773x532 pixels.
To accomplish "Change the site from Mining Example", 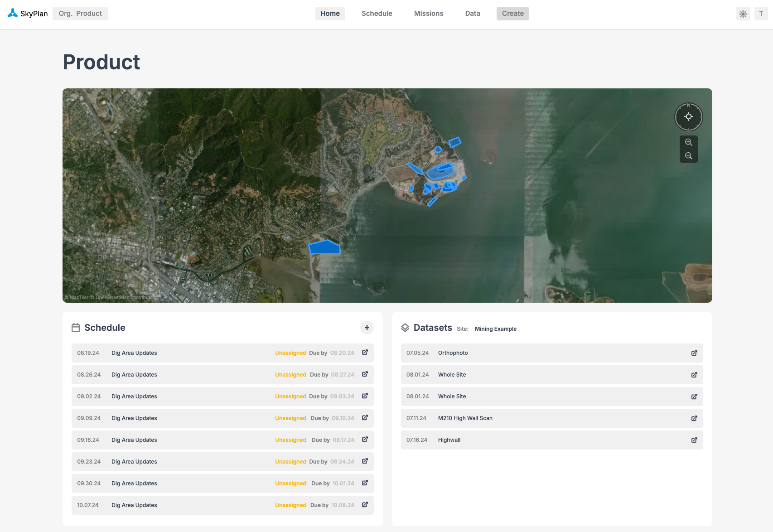I will (496, 329).
